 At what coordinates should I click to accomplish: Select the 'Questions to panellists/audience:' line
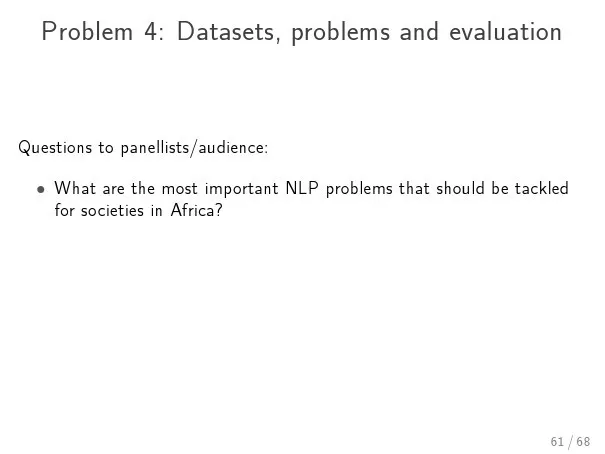coord(143,148)
